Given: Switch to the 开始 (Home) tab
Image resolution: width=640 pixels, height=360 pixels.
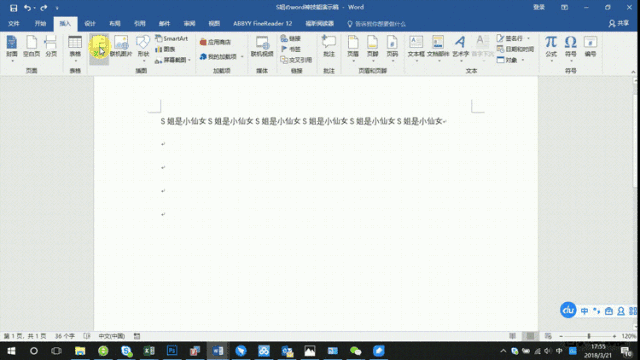Looking at the screenshot, I should [x=40, y=24].
